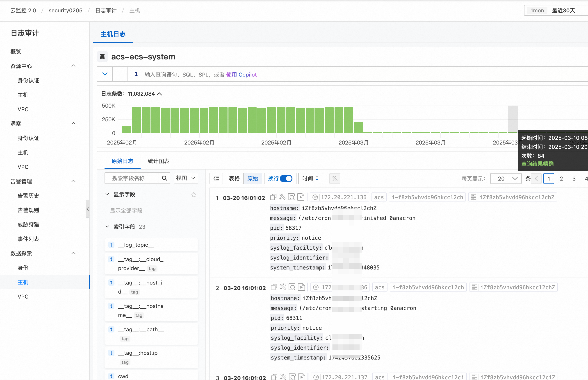The image size is (588, 380).
Task: Collapse the 日志条数 histogram chevron
Action: coord(159,94)
